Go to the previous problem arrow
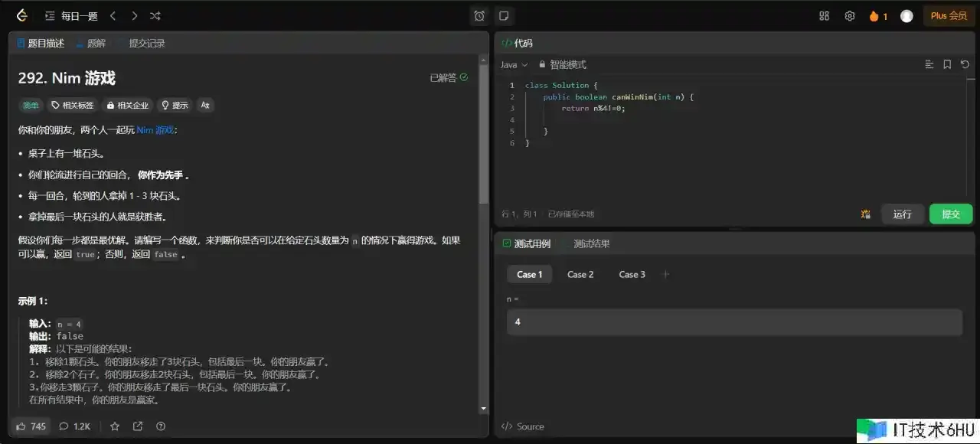Viewport: 980px width, 444px height. [113, 15]
